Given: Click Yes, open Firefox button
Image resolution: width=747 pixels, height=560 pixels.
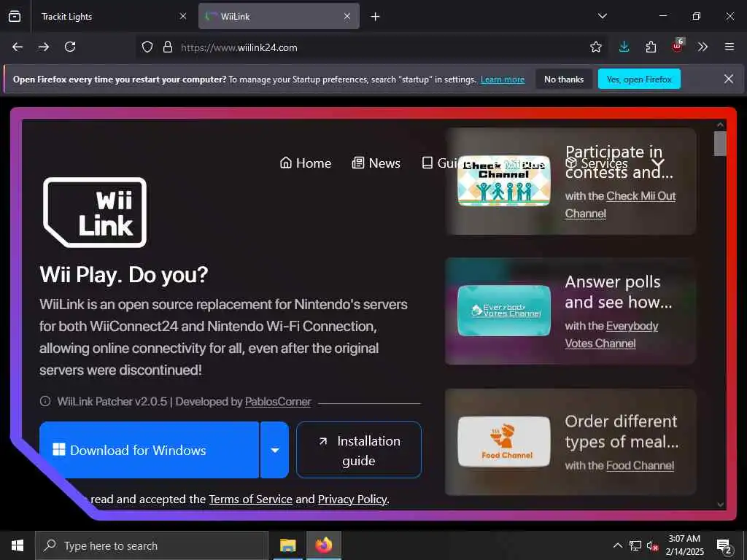Looking at the screenshot, I should tap(639, 79).
